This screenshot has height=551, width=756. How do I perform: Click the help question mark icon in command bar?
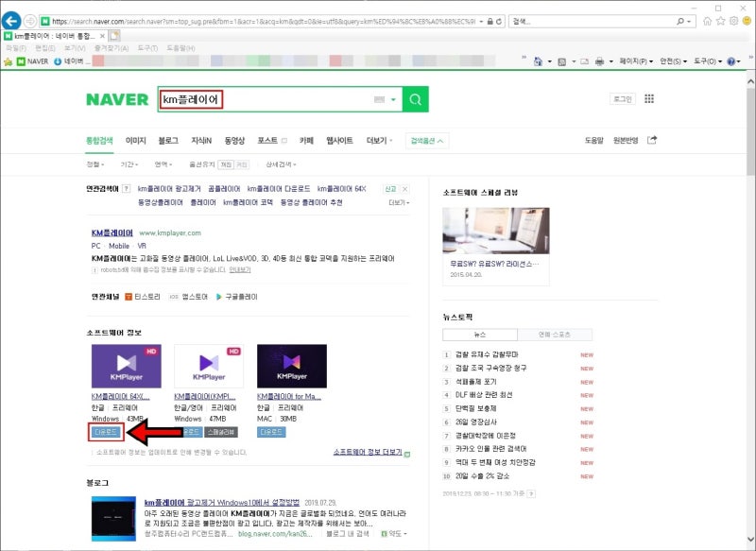click(730, 61)
